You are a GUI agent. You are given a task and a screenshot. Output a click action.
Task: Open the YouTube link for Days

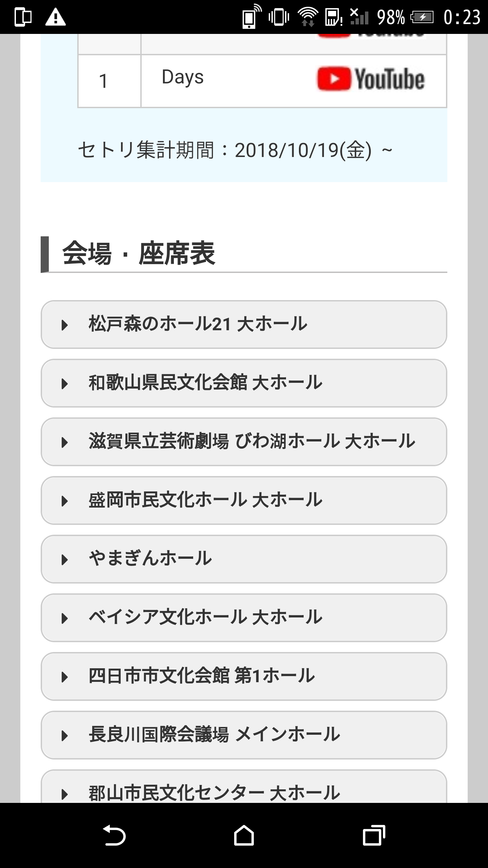coord(371,79)
